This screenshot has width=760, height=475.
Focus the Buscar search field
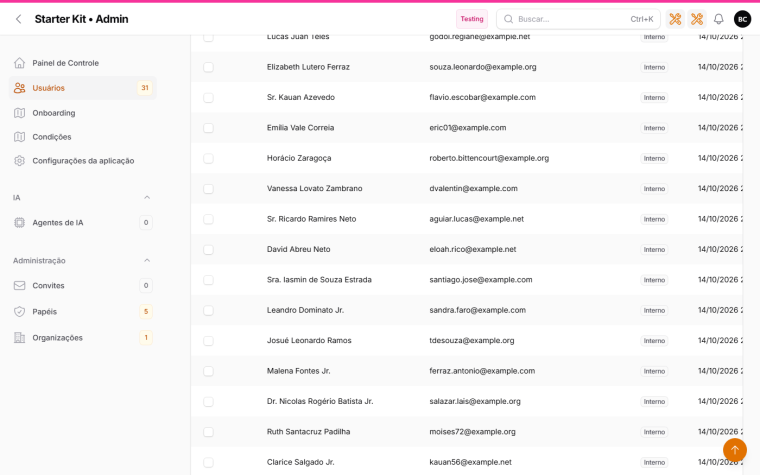coord(578,19)
